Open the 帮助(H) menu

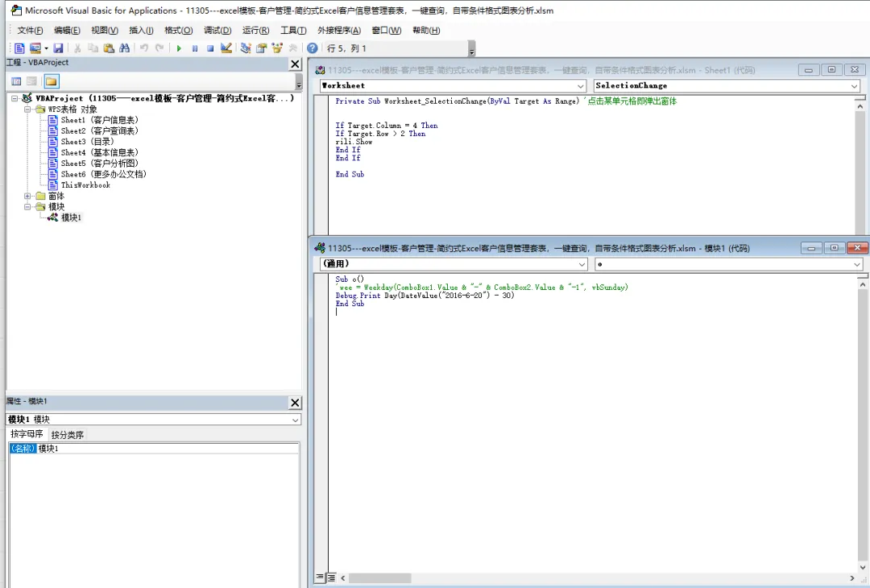(x=426, y=31)
